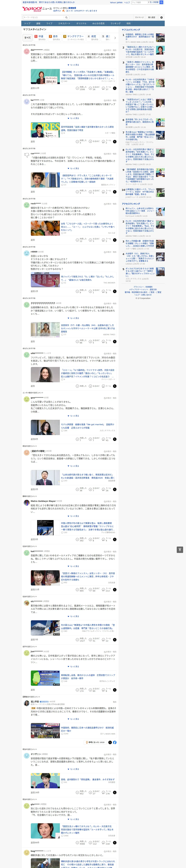This screenshot has width=186, height=868.
Task: Expand もっと見る on lar***** comment
Action: coord(73,118)
